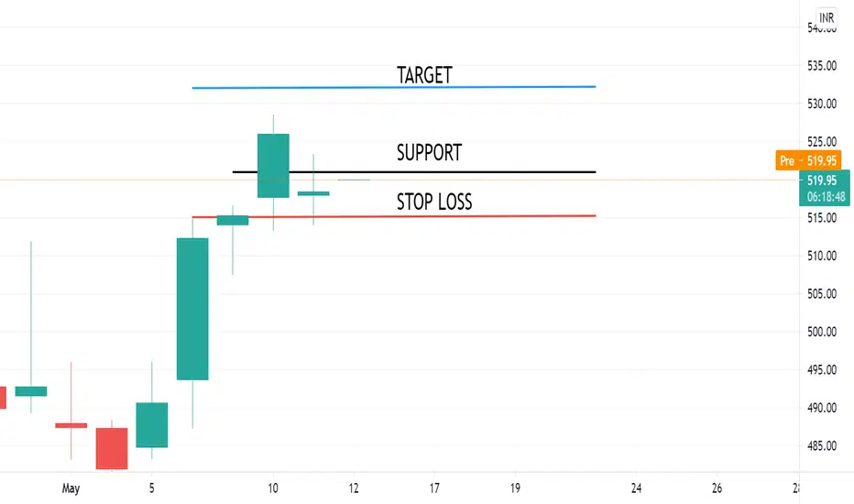Viewport: 854px width, 504px height.
Task: Click the May label on time axis
Action: click(71, 488)
